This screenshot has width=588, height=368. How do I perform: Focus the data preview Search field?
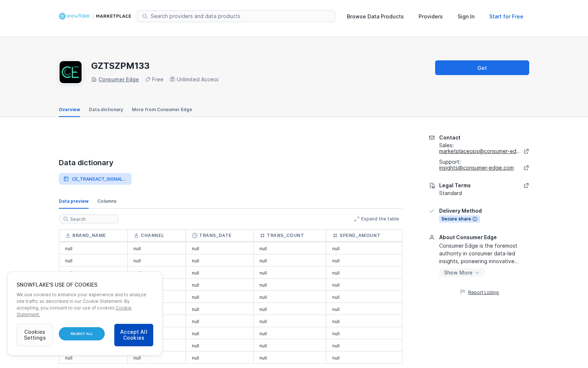coord(89,219)
